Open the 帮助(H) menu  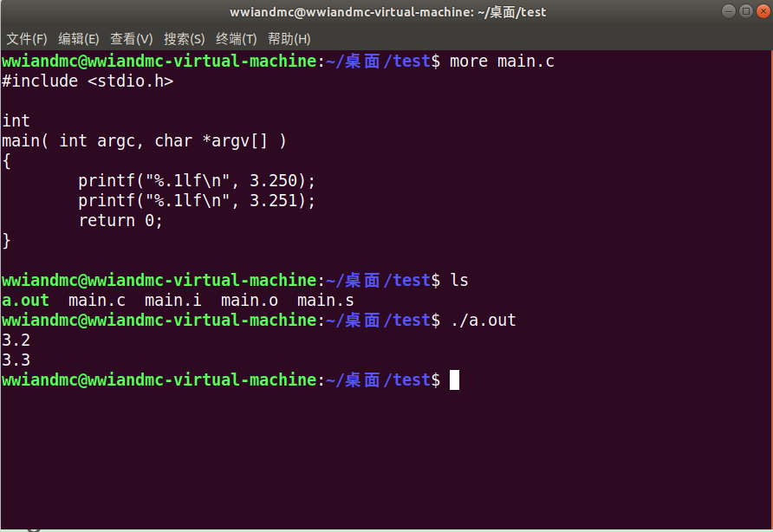pos(289,39)
